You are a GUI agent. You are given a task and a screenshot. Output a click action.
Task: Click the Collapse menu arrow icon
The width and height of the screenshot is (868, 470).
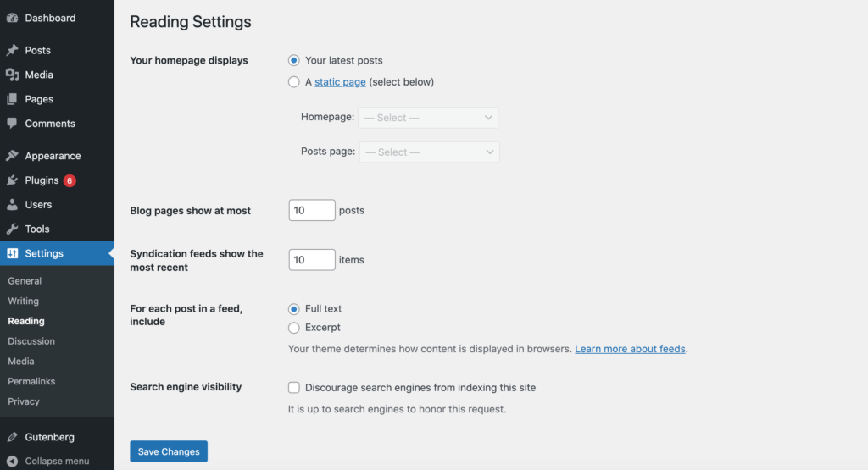12,462
